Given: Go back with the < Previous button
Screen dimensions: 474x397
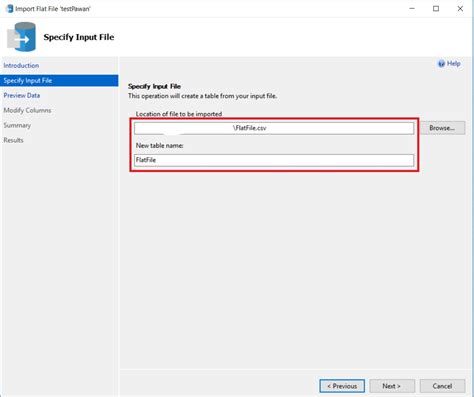Looking at the screenshot, I should [342, 386].
